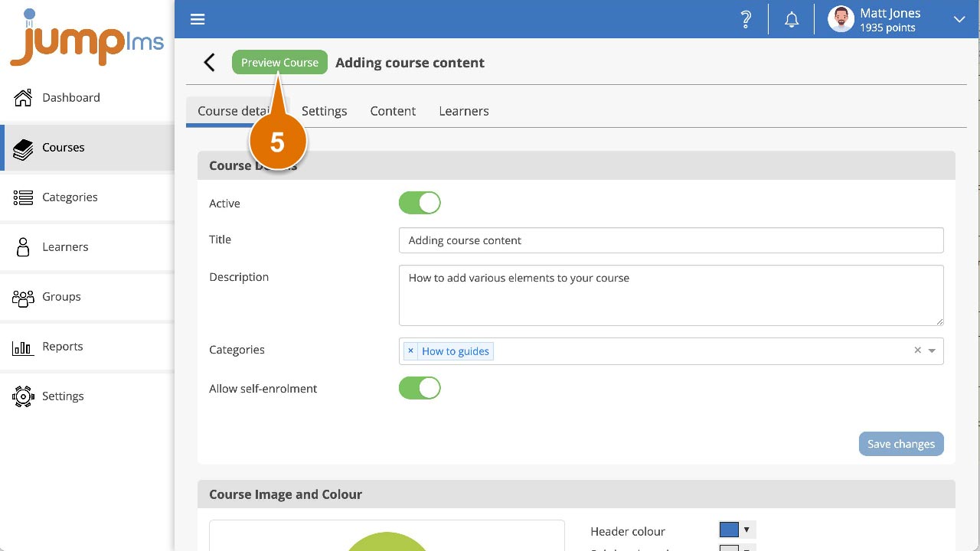Expand the Categories dropdown arrow

pyautogui.click(x=931, y=350)
